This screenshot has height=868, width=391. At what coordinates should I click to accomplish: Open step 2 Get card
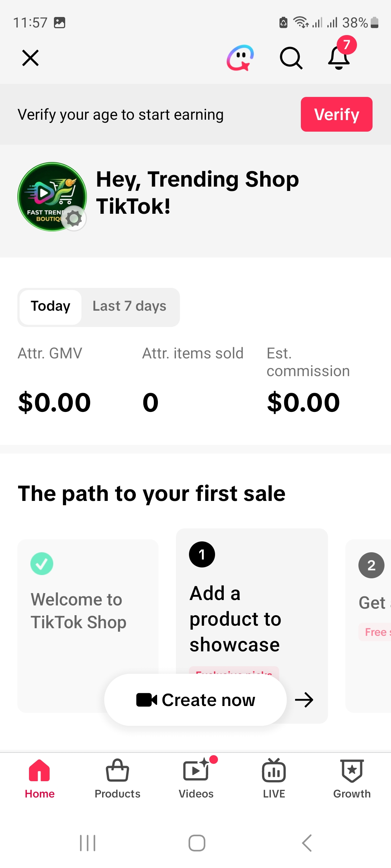pos(368,626)
